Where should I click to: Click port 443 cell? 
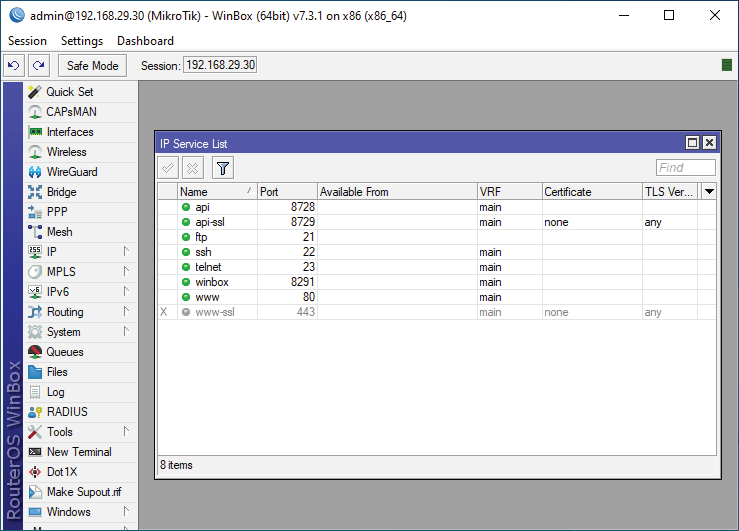tap(287, 312)
